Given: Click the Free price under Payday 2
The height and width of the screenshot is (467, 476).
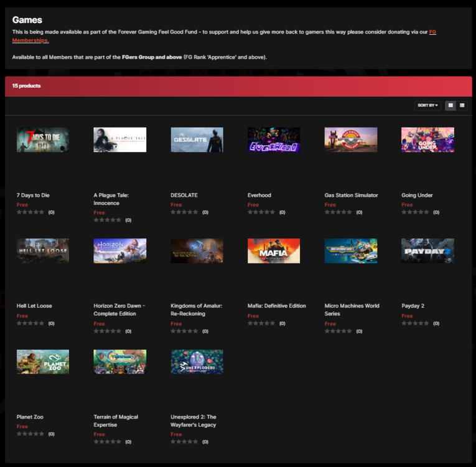Looking at the screenshot, I should (407, 316).
